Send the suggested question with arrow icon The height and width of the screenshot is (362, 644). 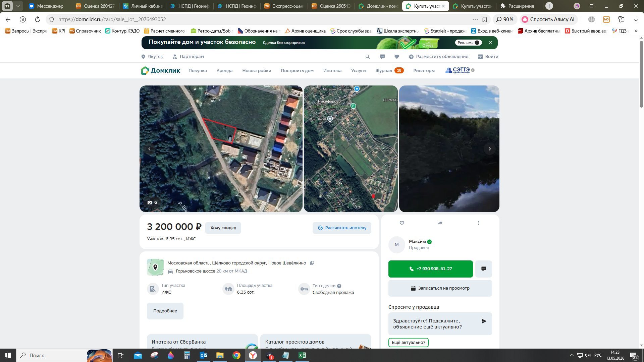(484, 321)
